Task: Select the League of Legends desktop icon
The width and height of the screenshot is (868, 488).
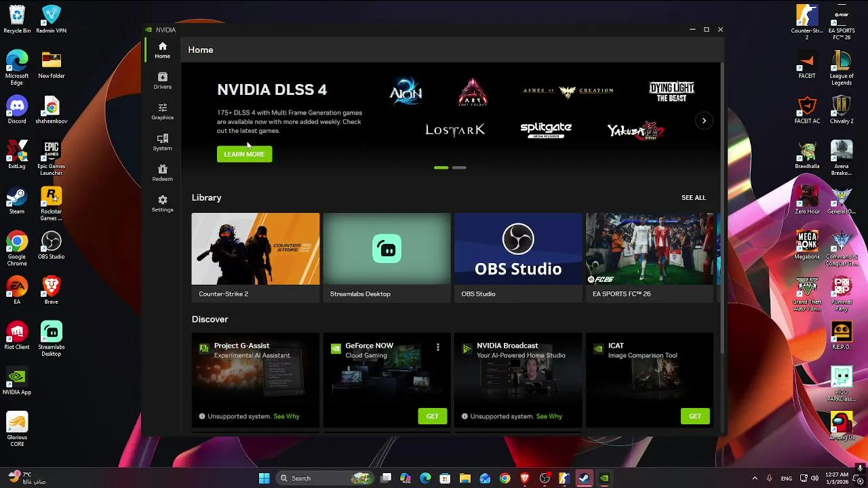Action: coord(842,68)
